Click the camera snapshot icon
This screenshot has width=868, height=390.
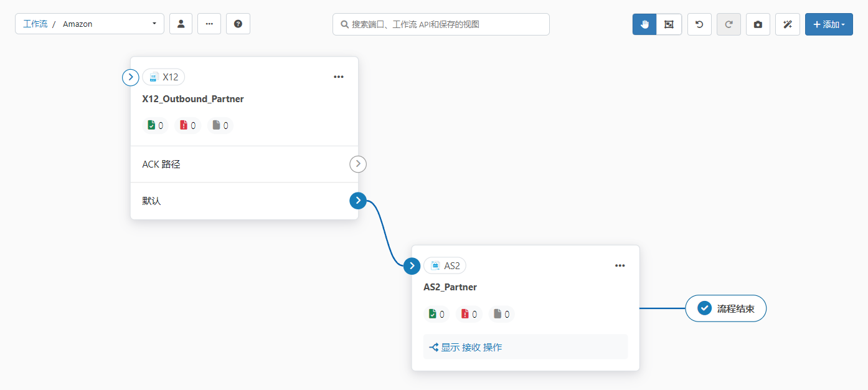(758, 24)
